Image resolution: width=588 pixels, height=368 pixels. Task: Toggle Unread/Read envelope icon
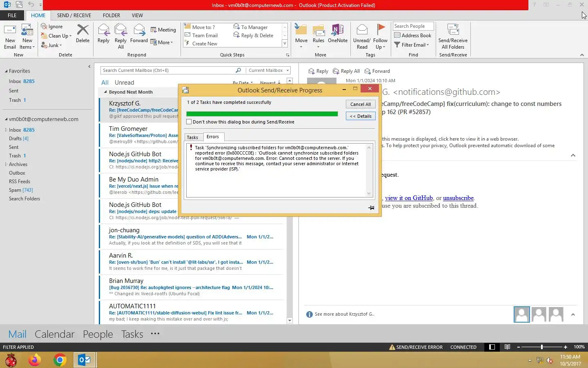tap(362, 30)
